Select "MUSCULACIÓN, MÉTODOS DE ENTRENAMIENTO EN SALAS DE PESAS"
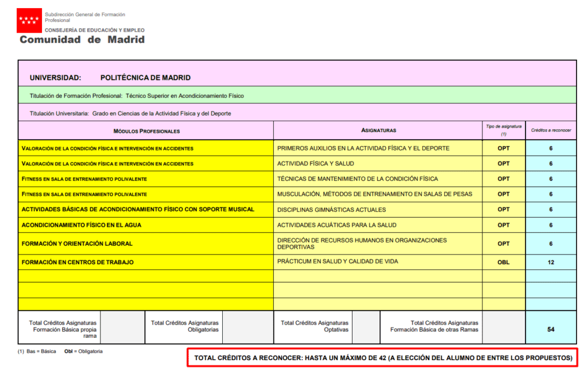Image resolution: width=588 pixels, height=374 pixels. (374, 194)
